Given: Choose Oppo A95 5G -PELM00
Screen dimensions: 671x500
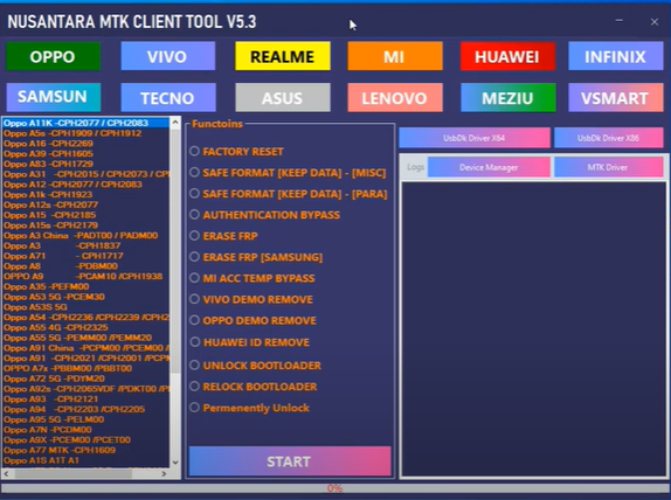Looking at the screenshot, I should click(86, 420).
